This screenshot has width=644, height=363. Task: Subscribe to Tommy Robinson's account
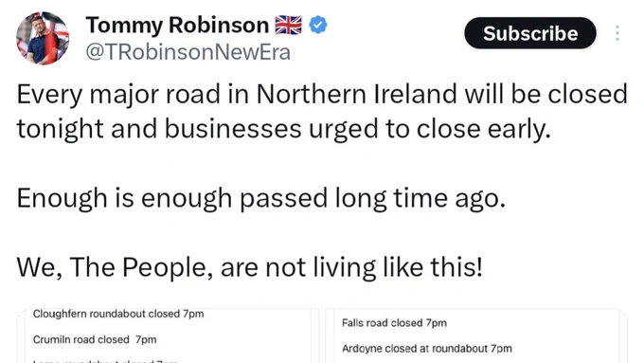point(530,33)
